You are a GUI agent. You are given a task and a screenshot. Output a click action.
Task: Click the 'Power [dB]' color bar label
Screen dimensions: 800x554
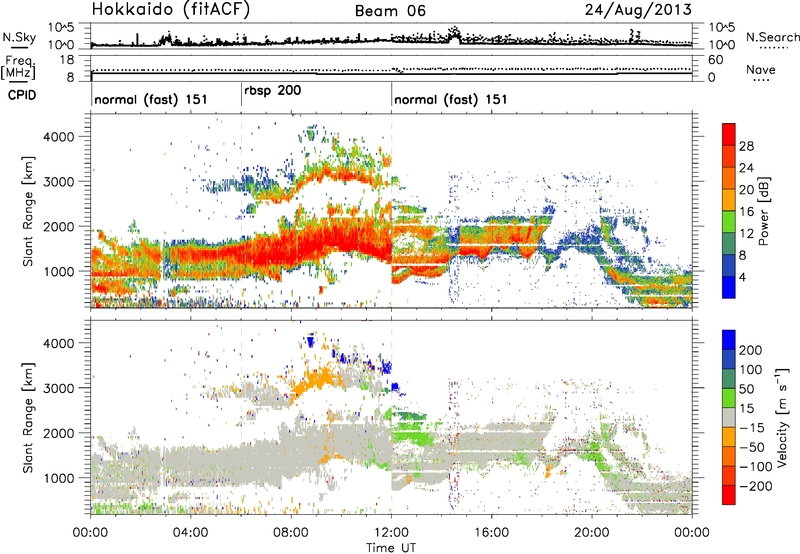pyautogui.click(x=763, y=211)
